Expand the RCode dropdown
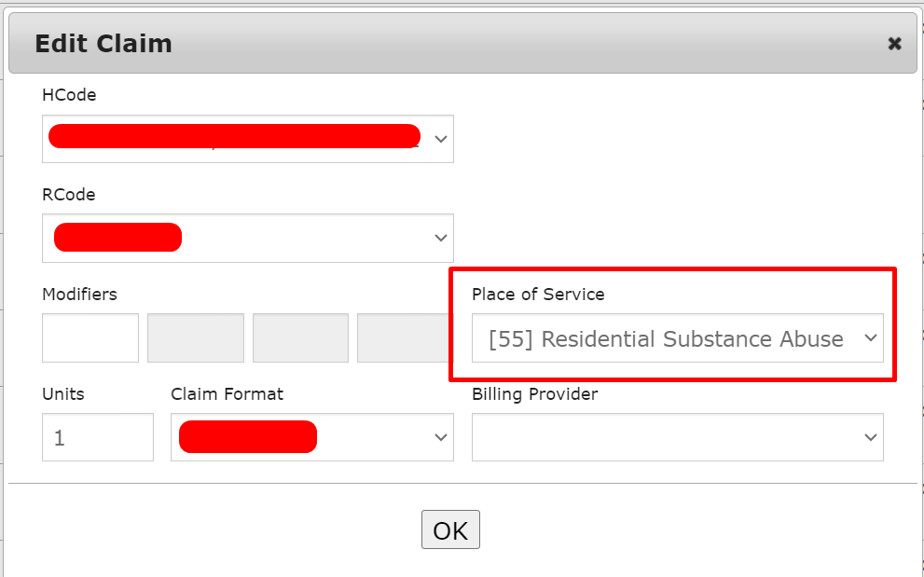 click(x=247, y=238)
